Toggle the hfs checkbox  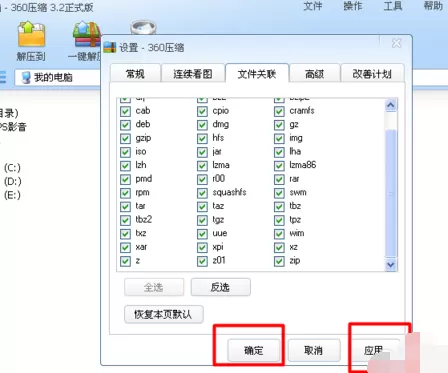coord(202,138)
